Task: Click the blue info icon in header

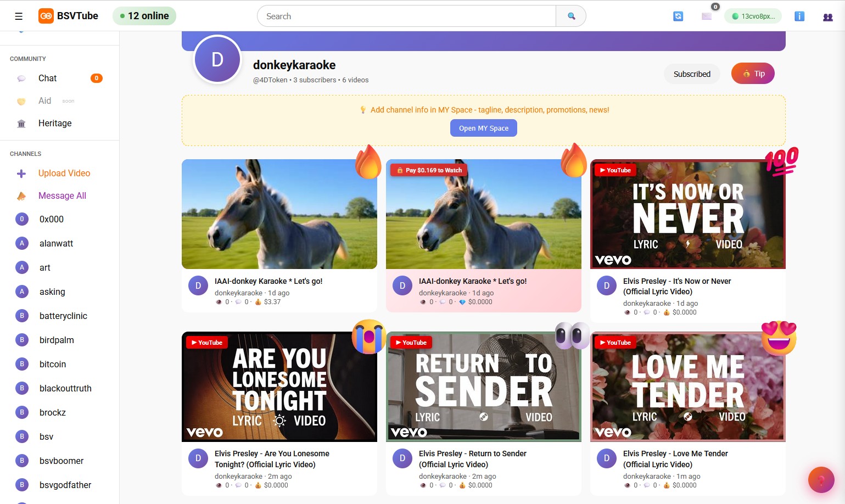Action: 799,16
